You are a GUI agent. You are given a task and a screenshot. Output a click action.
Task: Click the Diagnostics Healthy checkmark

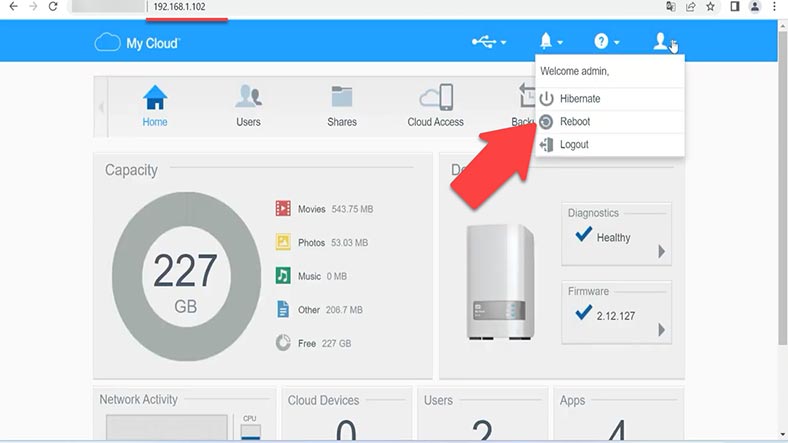tap(583, 234)
